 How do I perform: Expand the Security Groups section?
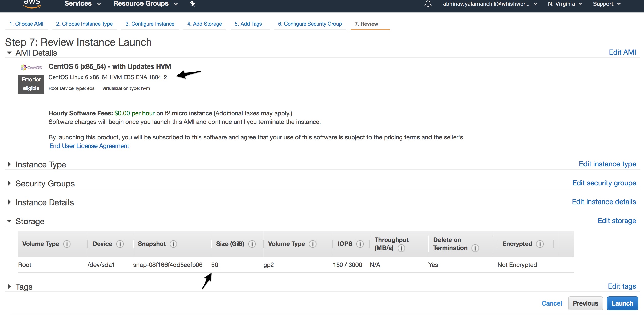click(9, 183)
